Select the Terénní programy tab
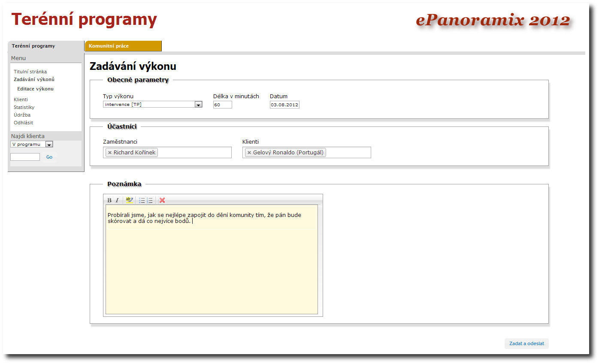The width and height of the screenshot is (599, 364). (x=45, y=46)
